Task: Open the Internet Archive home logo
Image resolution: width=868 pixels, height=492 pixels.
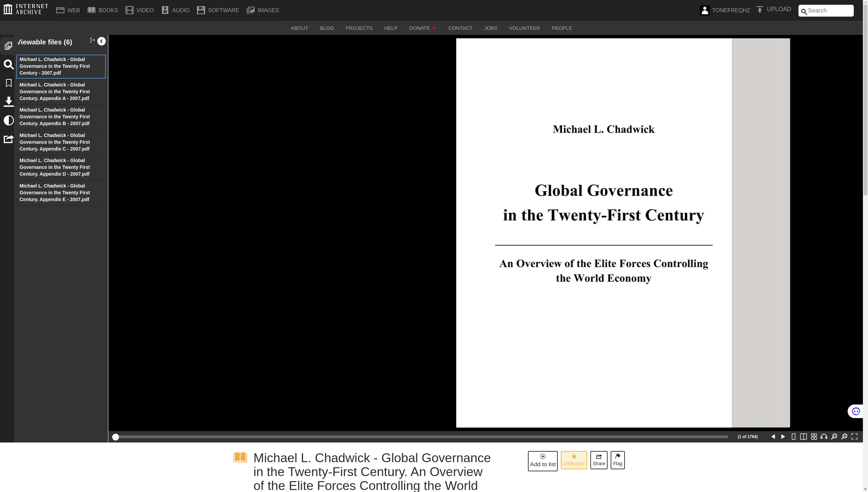Action: 26,9
